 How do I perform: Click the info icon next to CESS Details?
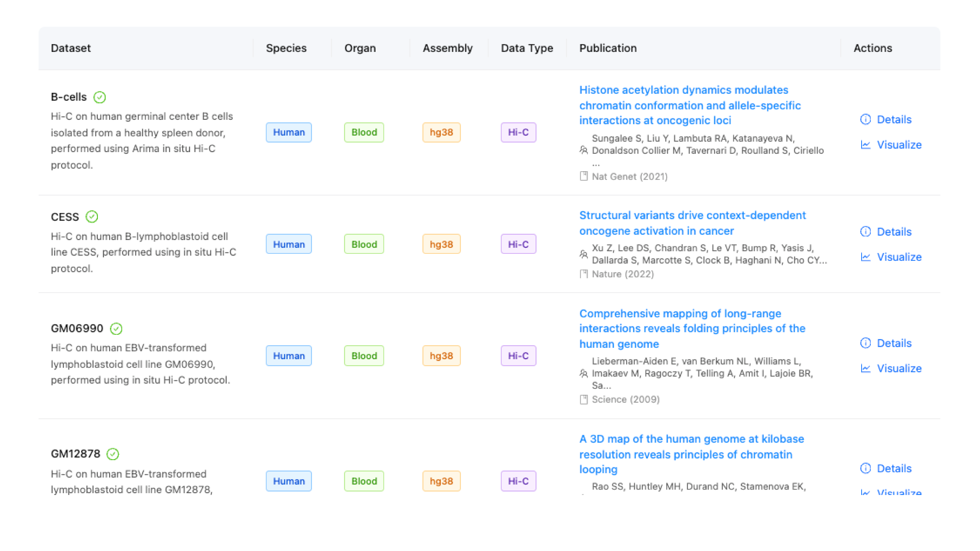tap(866, 232)
